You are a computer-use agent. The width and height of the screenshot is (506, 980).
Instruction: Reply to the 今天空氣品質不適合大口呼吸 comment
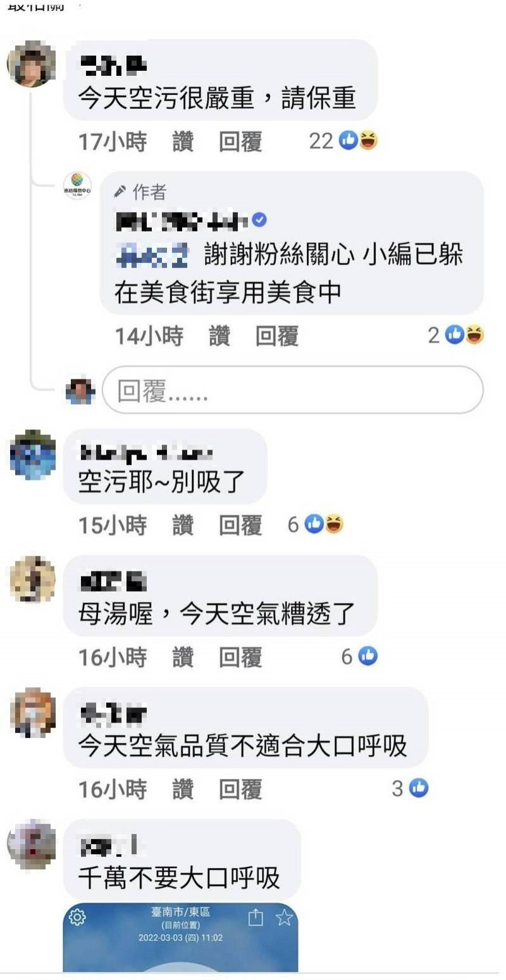(240, 789)
